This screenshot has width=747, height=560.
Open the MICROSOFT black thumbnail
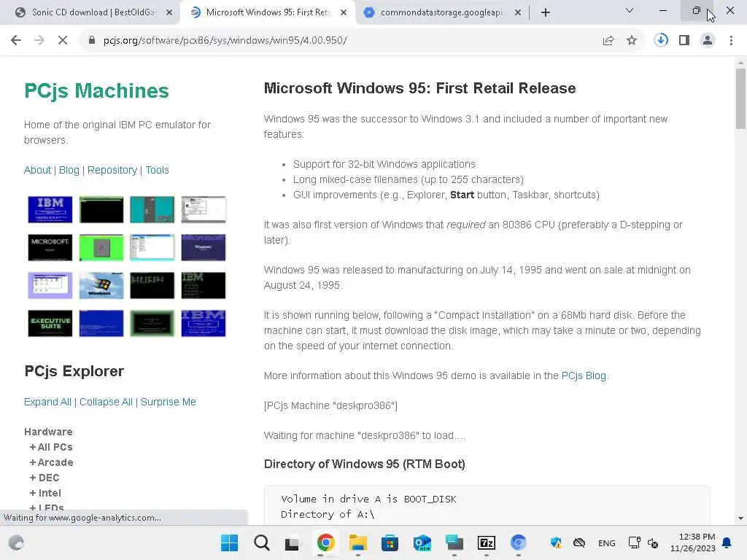pos(50,248)
